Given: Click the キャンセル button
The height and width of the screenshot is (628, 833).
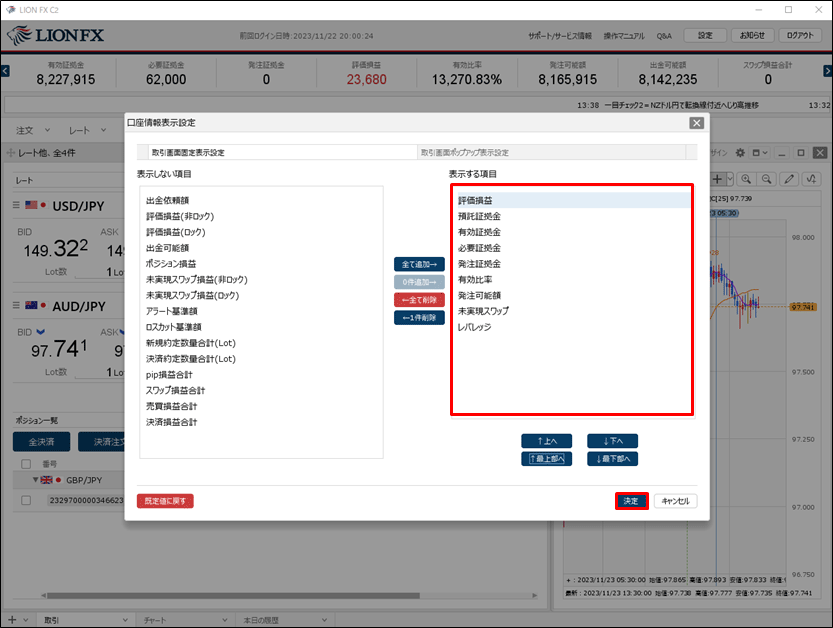Looking at the screenshot, I should [x=675, y=501].
